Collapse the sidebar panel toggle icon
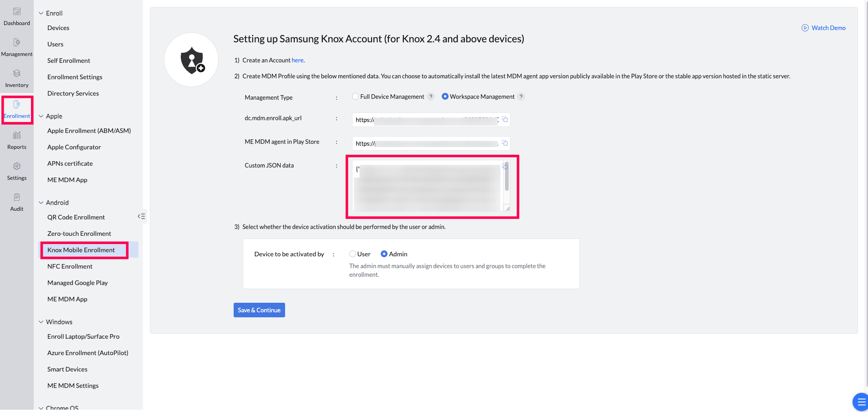Screen dimensions: 868x412 click(142, 216)
